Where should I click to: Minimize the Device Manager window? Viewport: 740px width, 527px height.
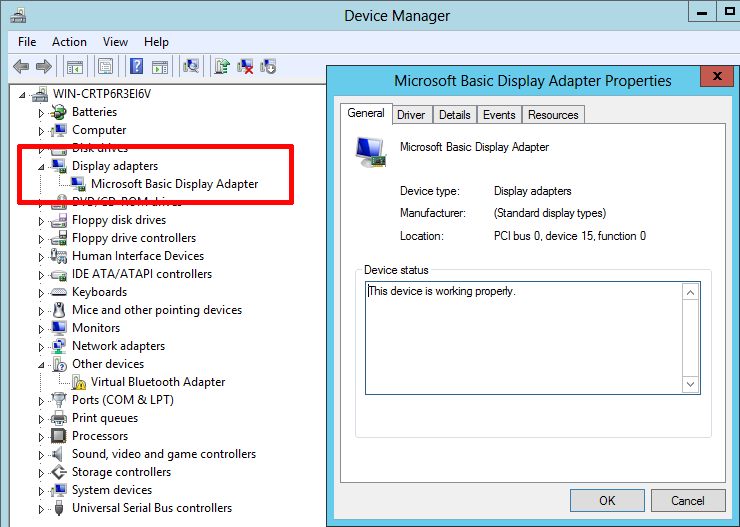pos(702,13)
